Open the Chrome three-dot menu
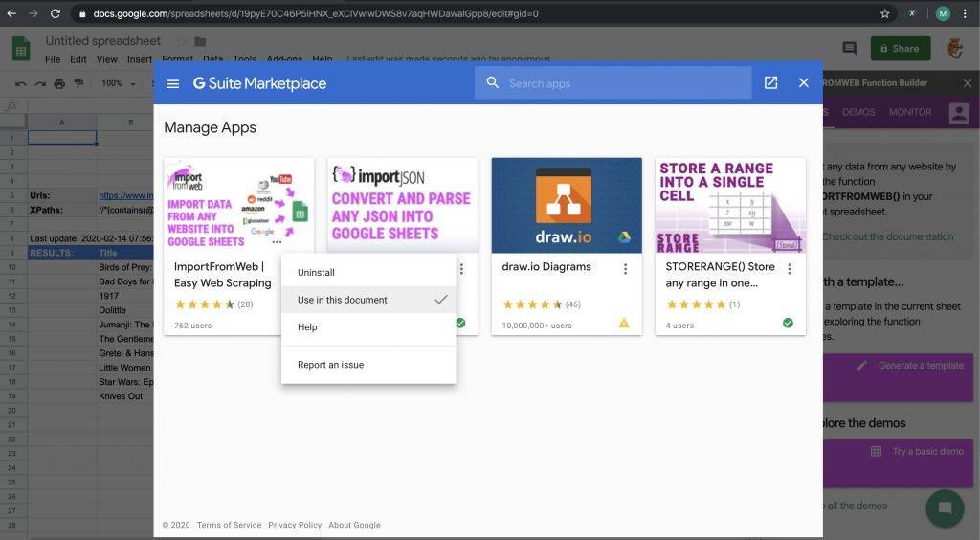The image size is (980, 540). coord(966,13)
